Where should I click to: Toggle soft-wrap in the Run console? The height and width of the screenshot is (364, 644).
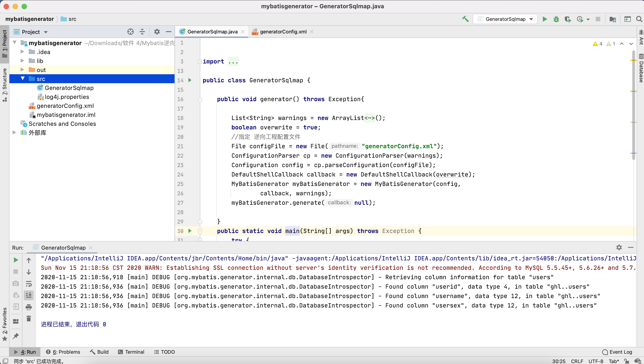pyautogui.click(x=29, y=284)
